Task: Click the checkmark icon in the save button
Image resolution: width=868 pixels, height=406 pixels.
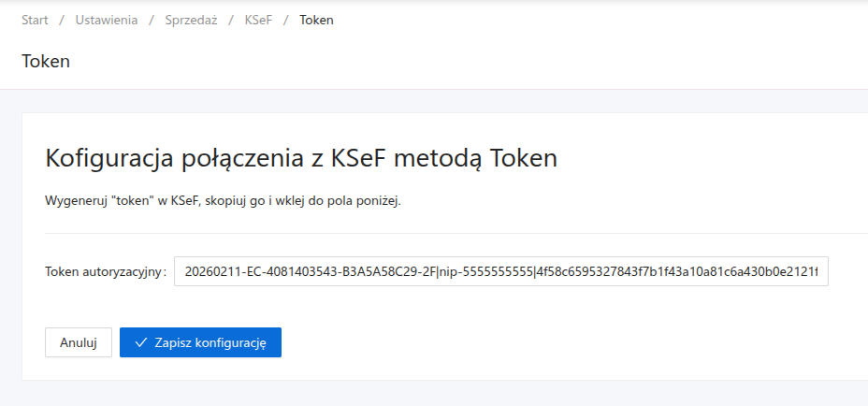Action: coord(141,342)
